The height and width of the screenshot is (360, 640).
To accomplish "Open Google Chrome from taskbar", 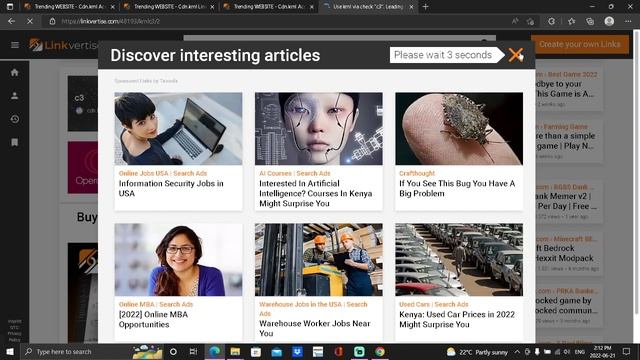I will (x=380, y=351).
